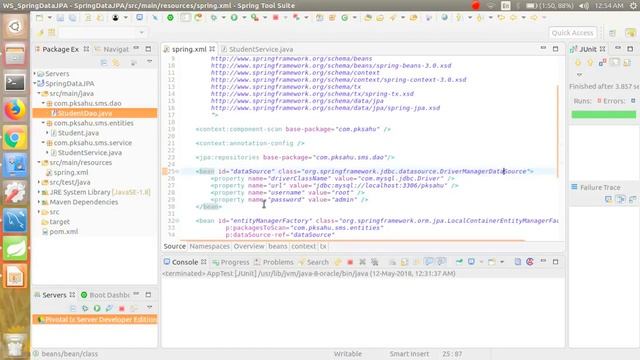
Task: Toggle Link with Editor in Package Explorer
Action: pyautogui.click(x=116, y=63)
